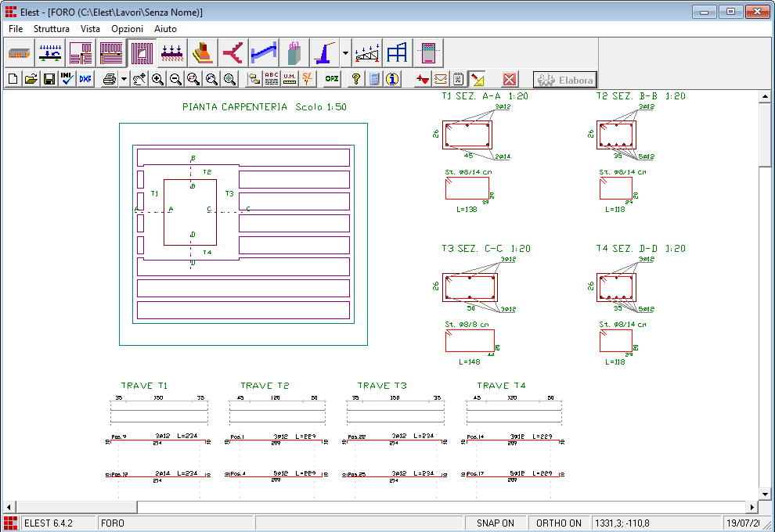Open the Struttura menu

[52, 28]
